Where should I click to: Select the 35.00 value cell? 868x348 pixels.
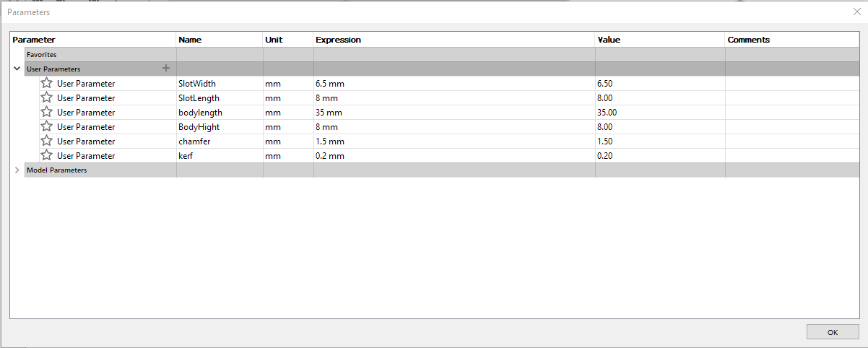660,112
